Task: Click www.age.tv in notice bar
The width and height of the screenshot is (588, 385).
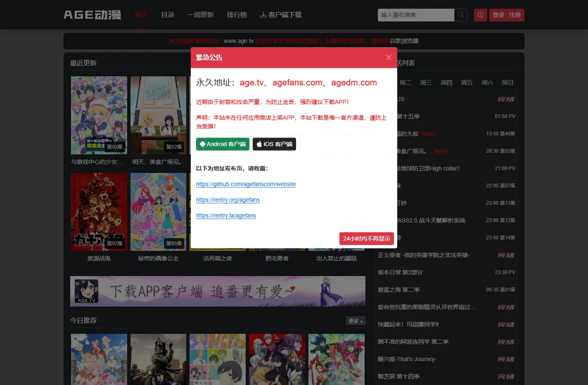Action: coord(239,41)
